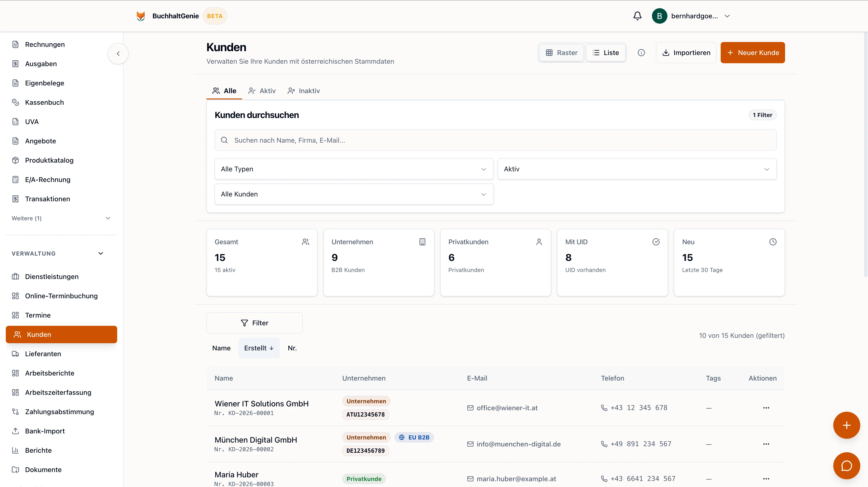The image size is (868, 487).
Task: Click the Neuer Kunde button
Action: click(x=753, y=53)
